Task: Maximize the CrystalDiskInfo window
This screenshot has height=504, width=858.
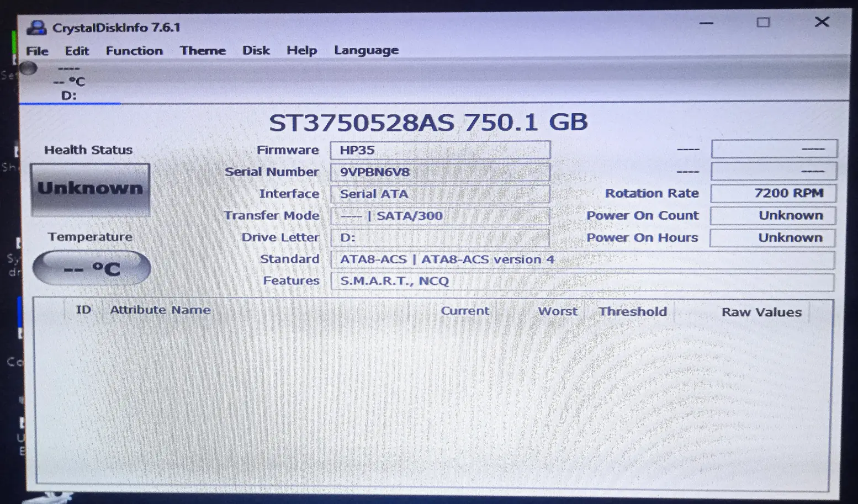Action: tap(763, 23)
